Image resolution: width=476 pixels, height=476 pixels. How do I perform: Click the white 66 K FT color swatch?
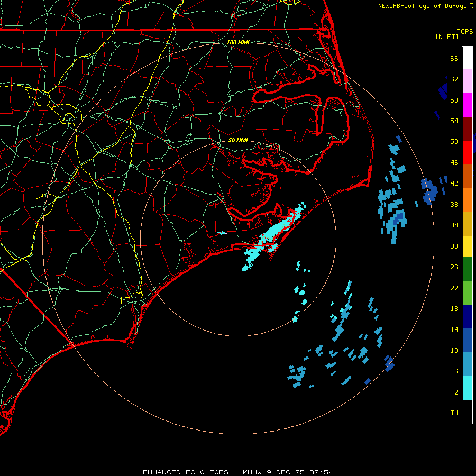click(x=467, y=58)
